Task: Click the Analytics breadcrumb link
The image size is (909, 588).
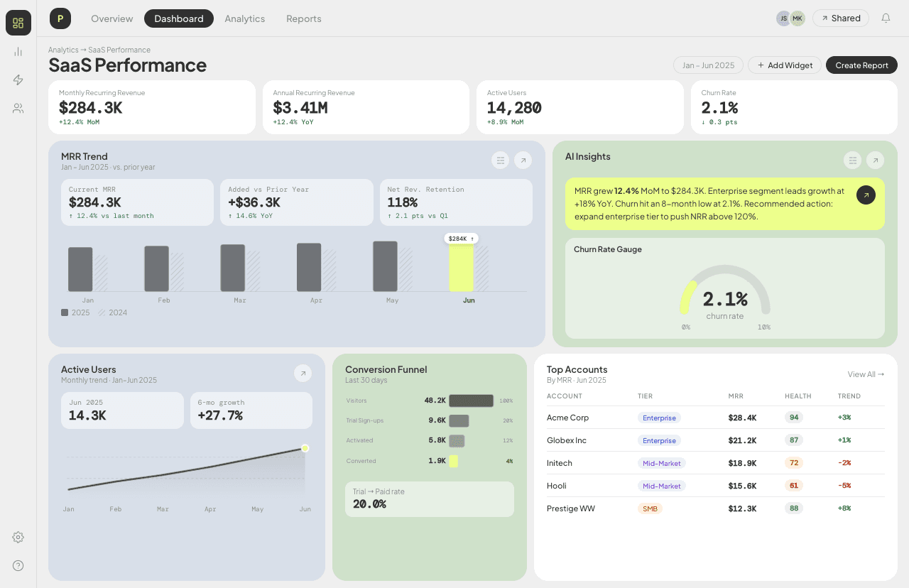Action: pyautogui.click(x=63, y=50)
